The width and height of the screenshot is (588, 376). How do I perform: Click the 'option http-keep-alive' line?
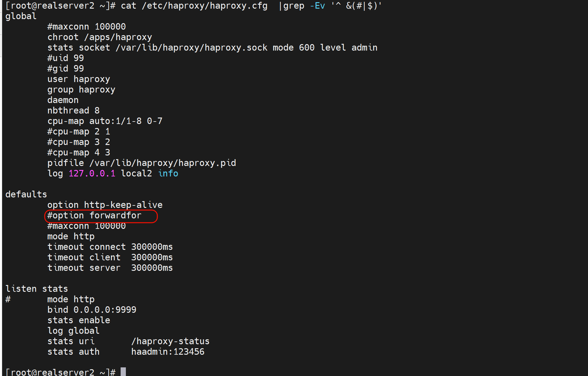[x=105, y=205]
